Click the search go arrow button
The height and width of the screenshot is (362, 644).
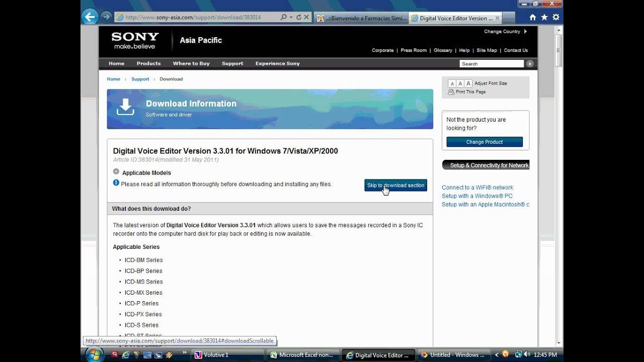[x=529, y=64]
